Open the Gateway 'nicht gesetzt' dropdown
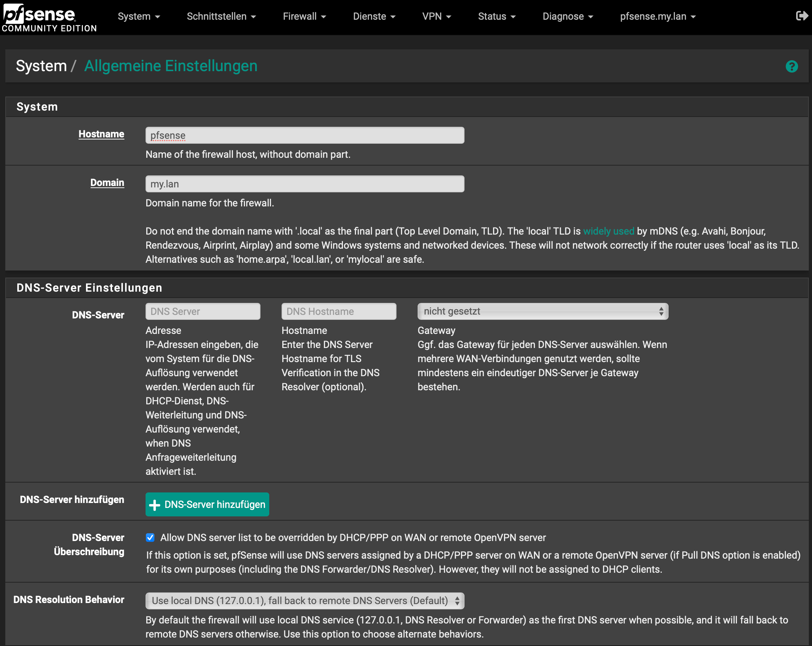This screenshot has height=646, width=812. click(542, 311)
